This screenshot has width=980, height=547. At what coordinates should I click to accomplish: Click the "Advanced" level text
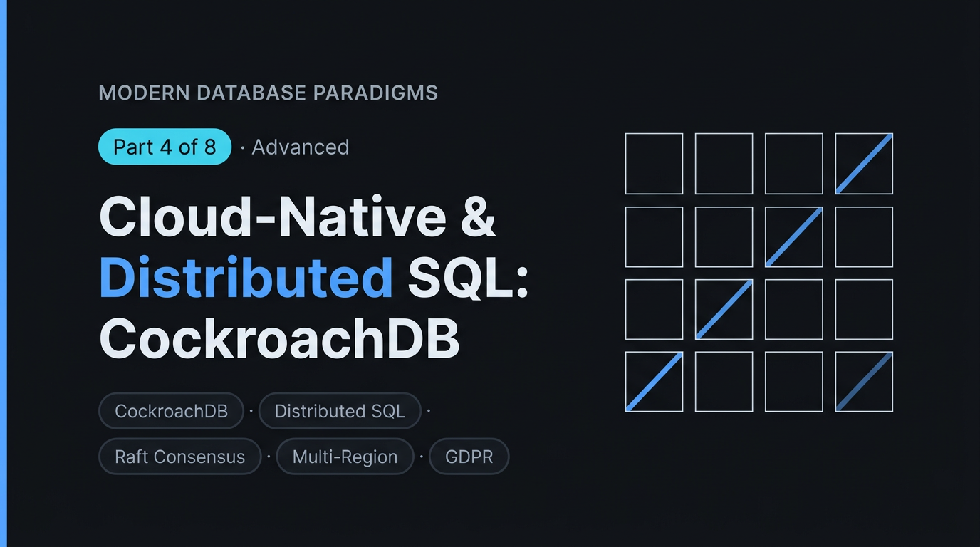pyautogui.click(x=301, y=147)
